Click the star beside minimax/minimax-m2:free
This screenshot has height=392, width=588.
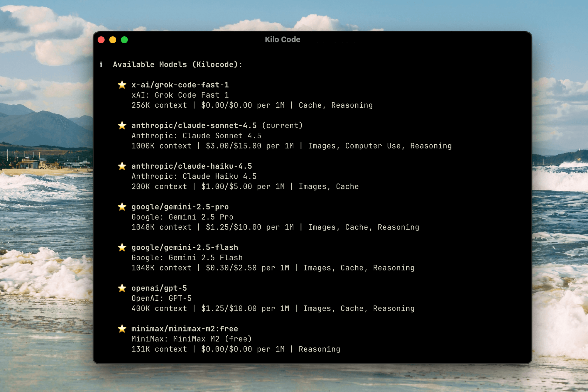(122, 329)
